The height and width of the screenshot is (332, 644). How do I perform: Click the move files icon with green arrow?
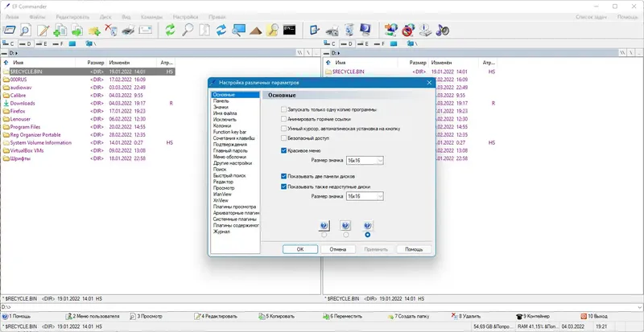point(76,30)
